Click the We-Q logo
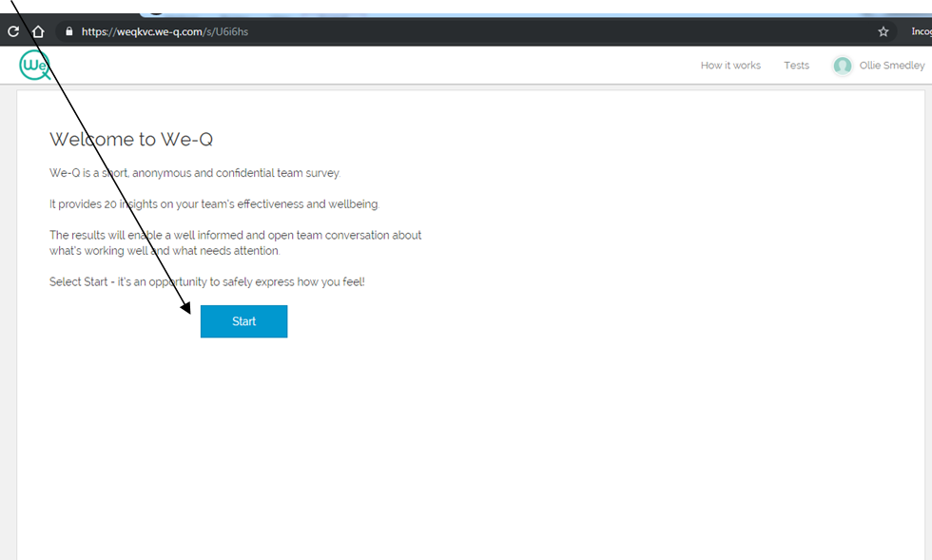This screenshot has height=560, width=932. 34,65
